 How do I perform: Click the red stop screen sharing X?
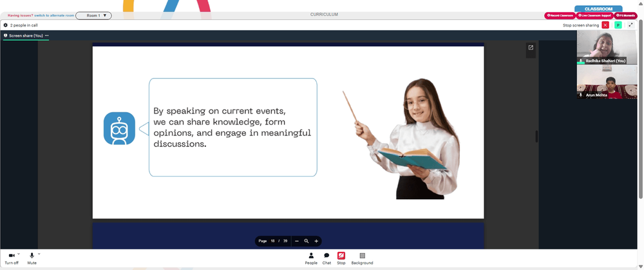pyautogui.click(x=605, y=25)
